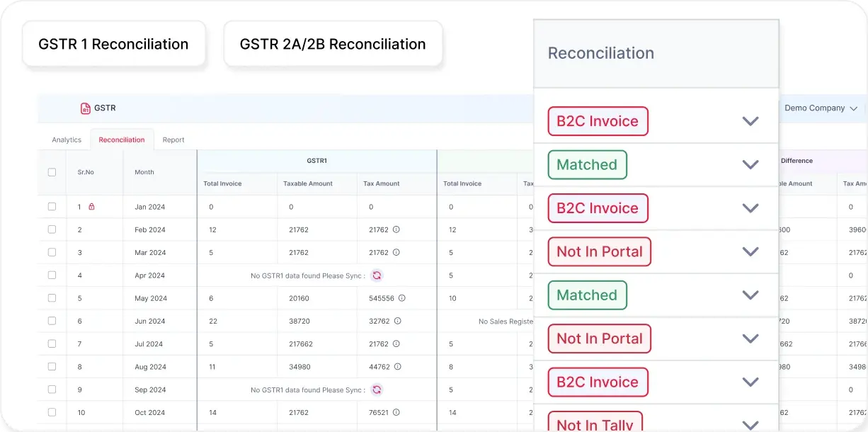Click the first green Matched status badge
Viewport: 868px width, 432px height.
[x=587, y=165]
